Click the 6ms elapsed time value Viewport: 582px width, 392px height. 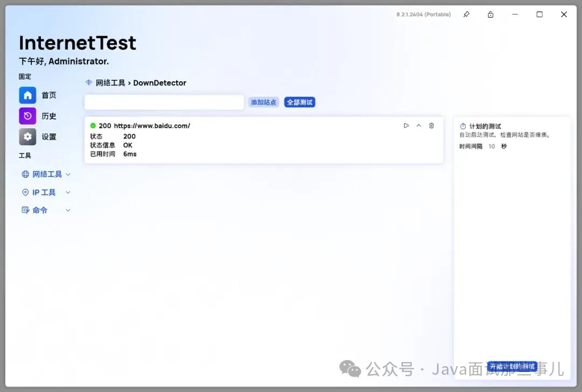pyautogui.click(x=130, y=154)
